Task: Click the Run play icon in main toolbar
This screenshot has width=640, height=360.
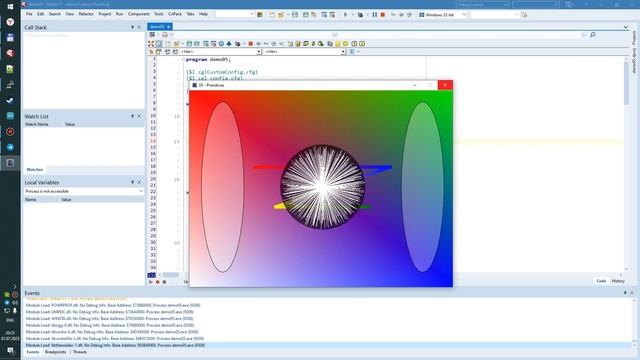Action: [x=345, y=15]
